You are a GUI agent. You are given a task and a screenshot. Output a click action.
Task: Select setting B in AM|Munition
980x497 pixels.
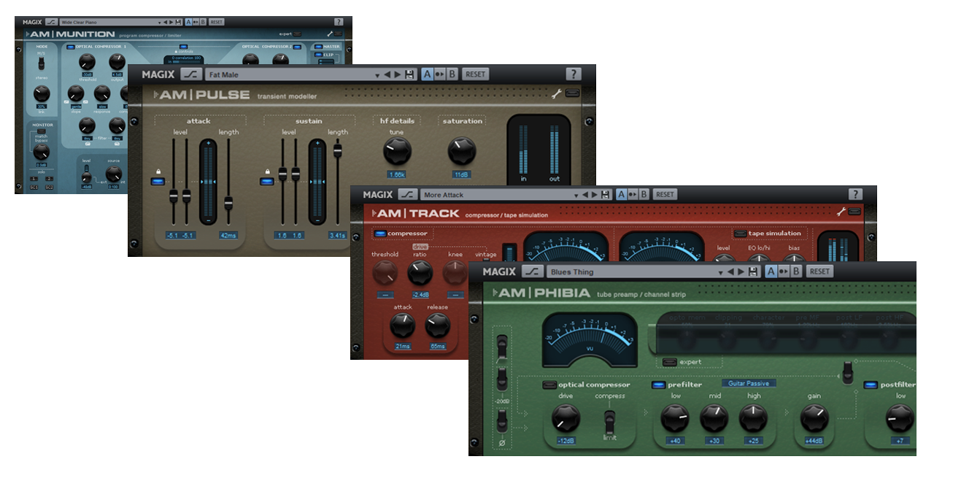[x=203, y=23]
